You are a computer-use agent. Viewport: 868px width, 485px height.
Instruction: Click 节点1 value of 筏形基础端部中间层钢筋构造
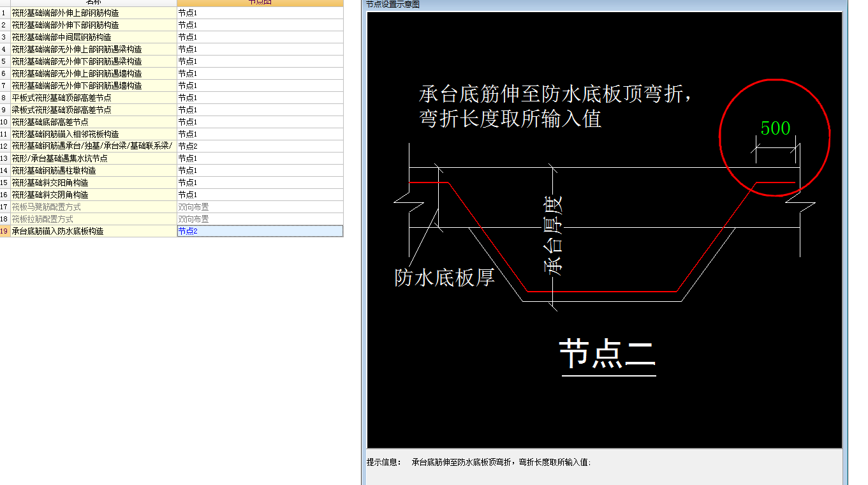(x=260, y=37)
